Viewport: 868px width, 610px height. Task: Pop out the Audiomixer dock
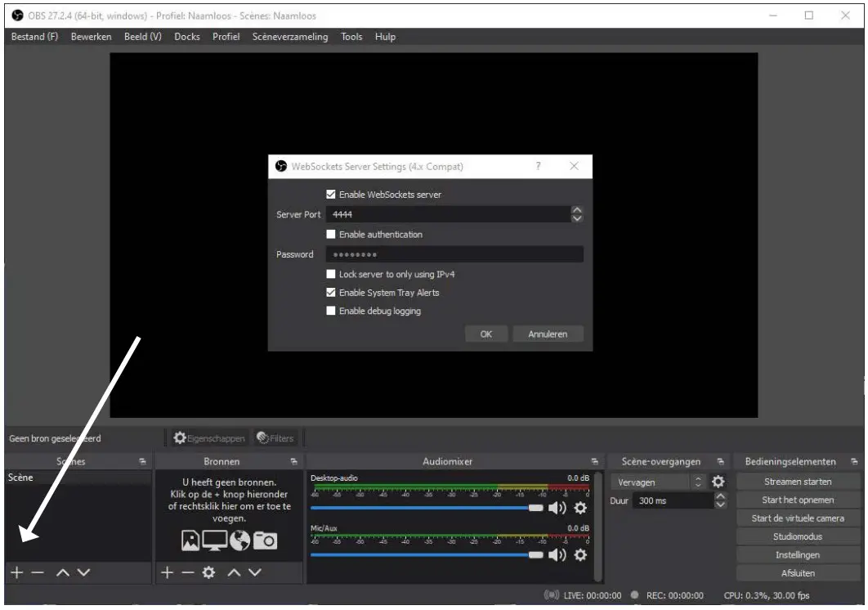point(594,461)
